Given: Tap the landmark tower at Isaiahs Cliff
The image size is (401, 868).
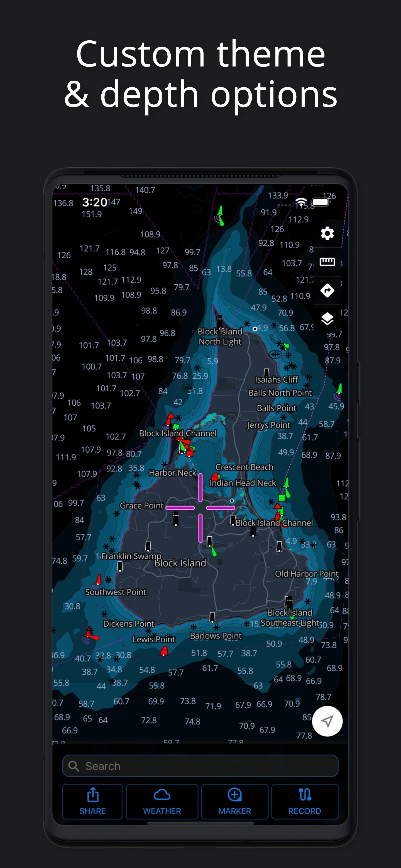Looking at the screenshot, I should coord(266,373).
